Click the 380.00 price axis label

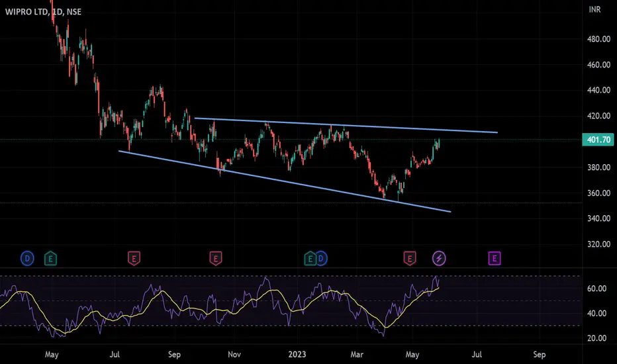pyautogui.click(x=598, y=167)
